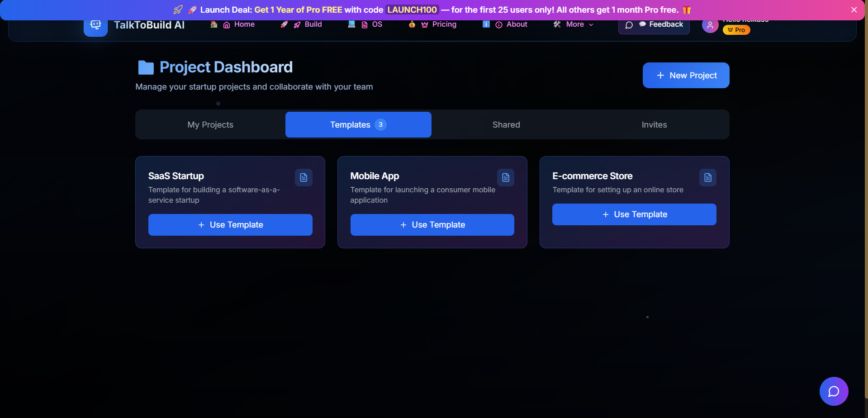Click the E-commerce Store document icon
Viewport: 868px width, 418px height.
tap(708, 178)
